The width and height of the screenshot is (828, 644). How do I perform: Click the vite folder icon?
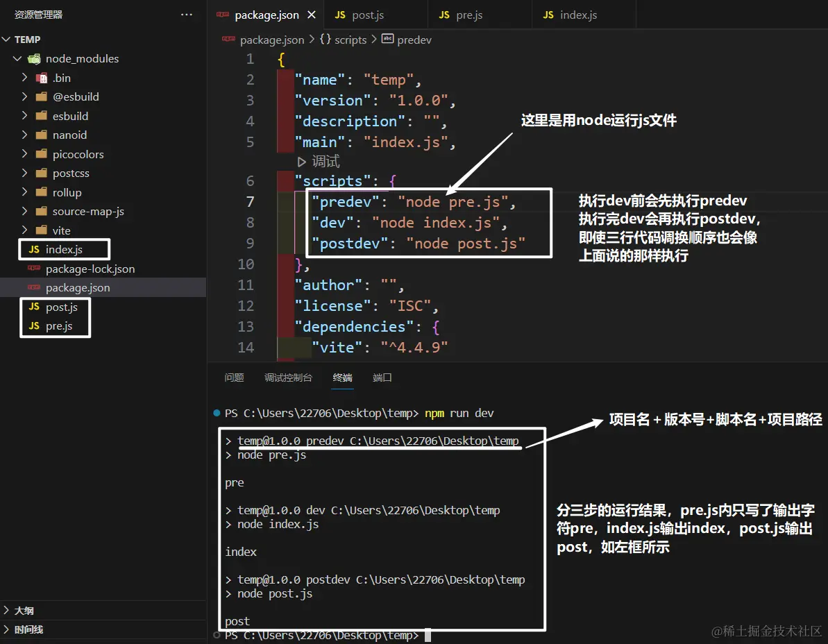pos(41,230)
